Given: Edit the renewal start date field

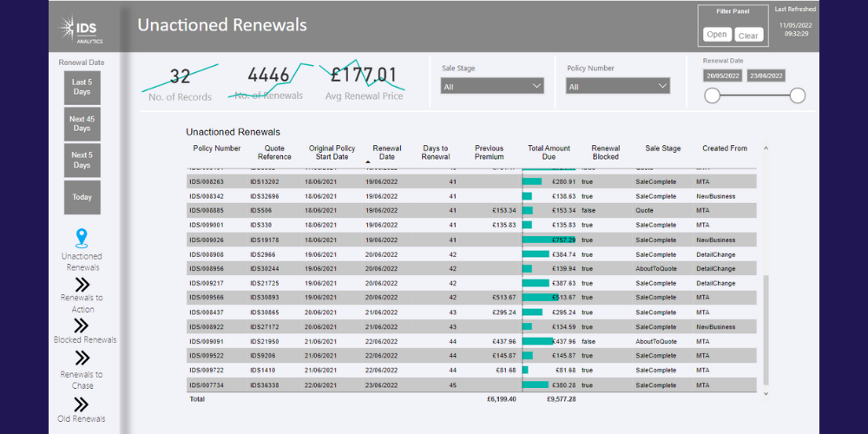Looking at the screenshot, I should pyautogui.click(x=722, y=76).
